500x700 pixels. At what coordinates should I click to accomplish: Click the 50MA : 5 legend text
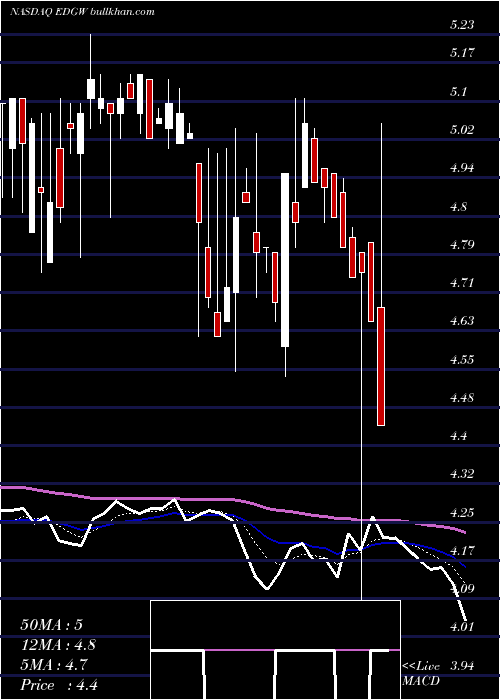pos(52,625)
